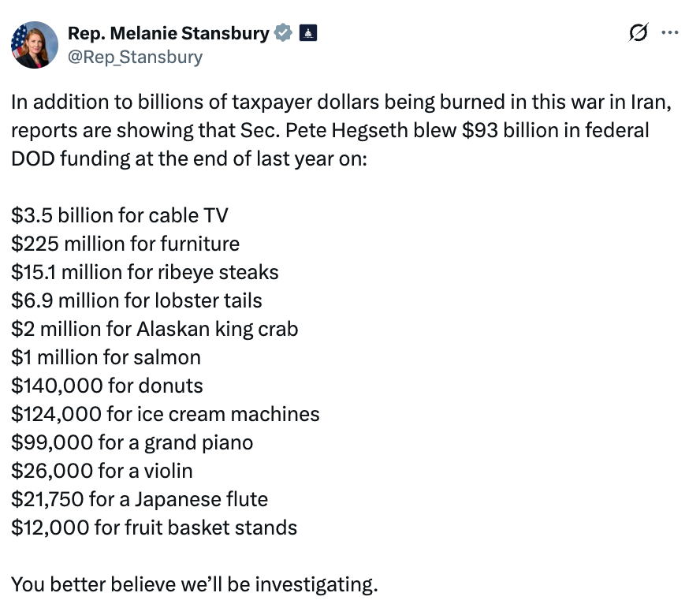Click the ice cream machines line

[166, 414]
